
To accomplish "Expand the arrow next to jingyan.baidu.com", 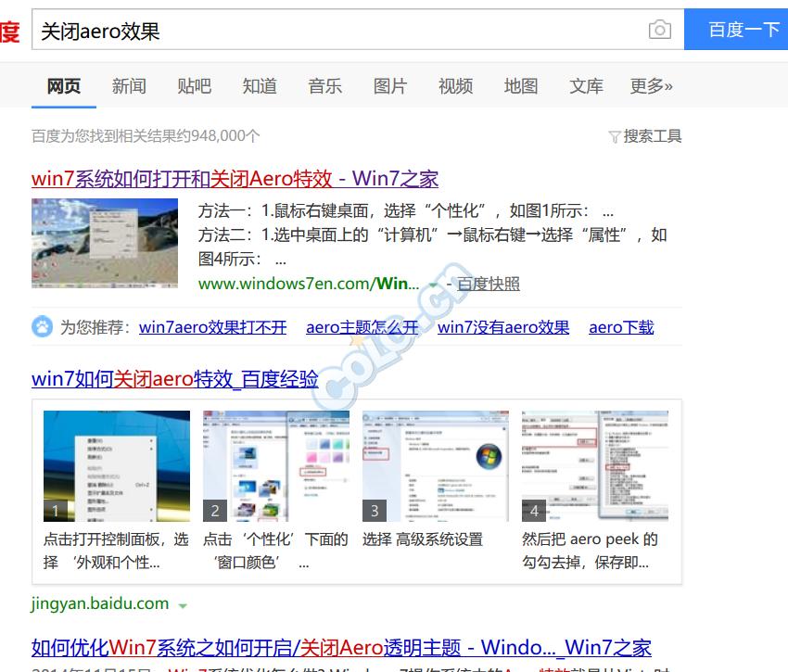I will (x=181, y=603).
